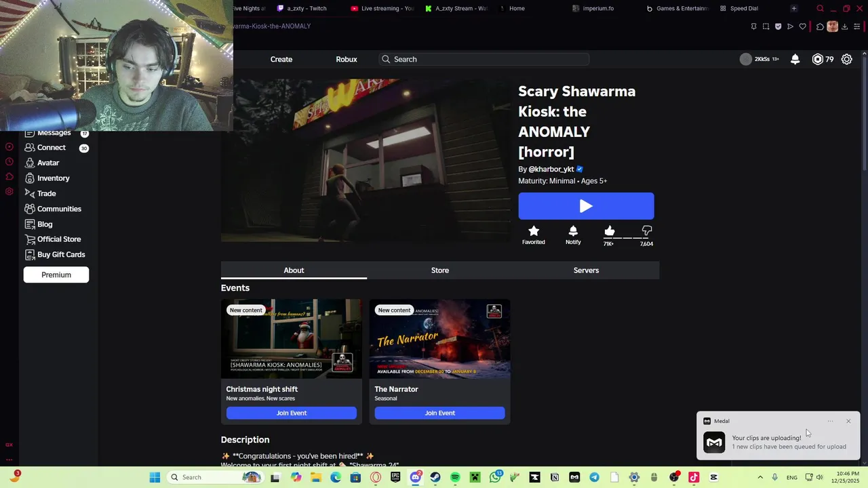Open the 2KkSs profile avatar
Screen dimensions: 868x488
(x=746, y=59)
